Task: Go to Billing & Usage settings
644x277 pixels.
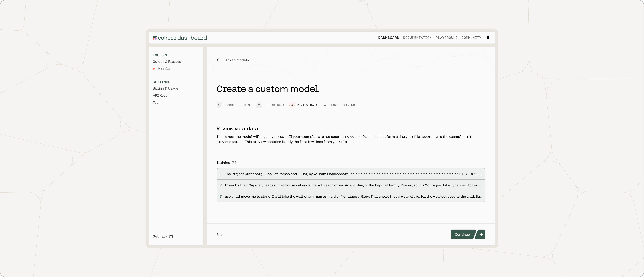Action: pyautogui.click(x=166, y=88)
